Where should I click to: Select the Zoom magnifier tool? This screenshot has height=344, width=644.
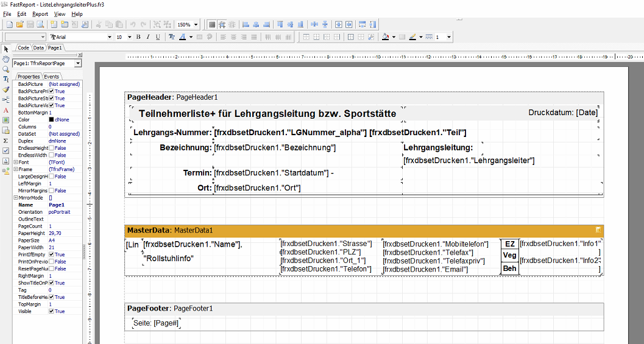[5, 69]
